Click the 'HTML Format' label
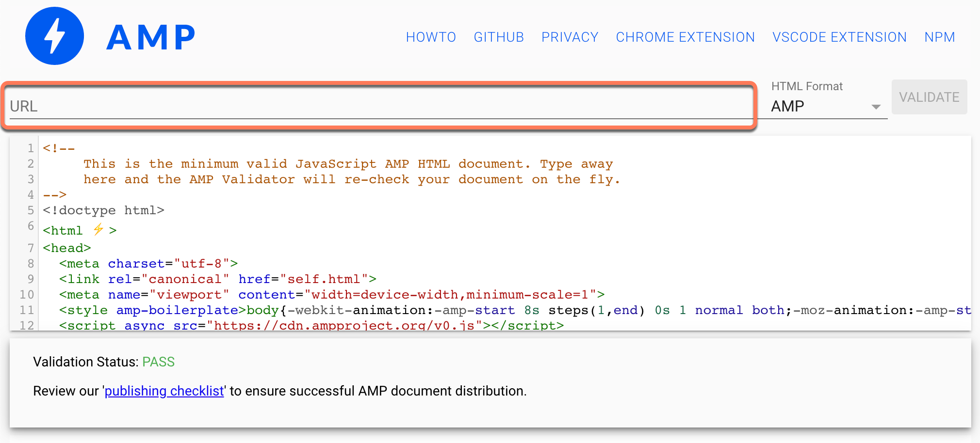The width and height of the screenshot is (980, 443). tap(807, 86)
